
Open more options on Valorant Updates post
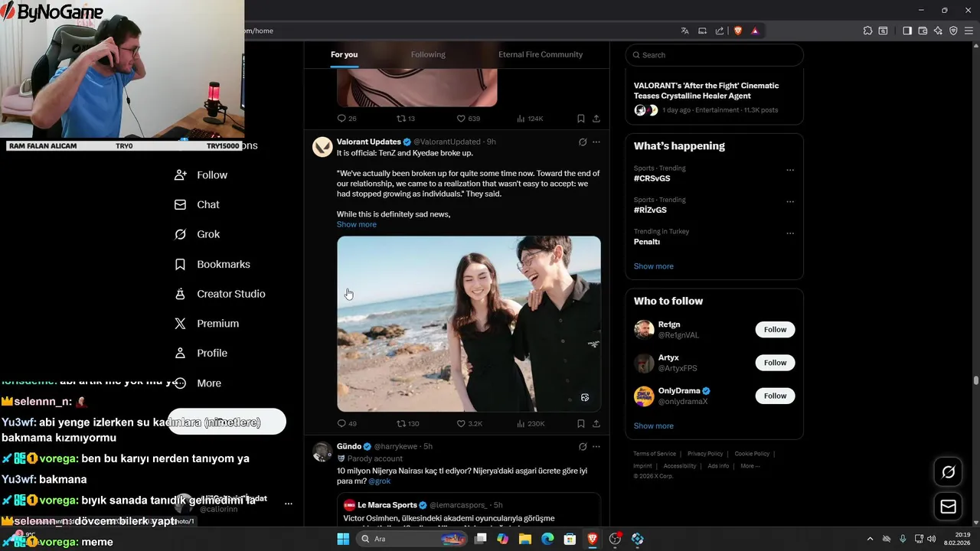pyautogui.click(x=596, y=142)
